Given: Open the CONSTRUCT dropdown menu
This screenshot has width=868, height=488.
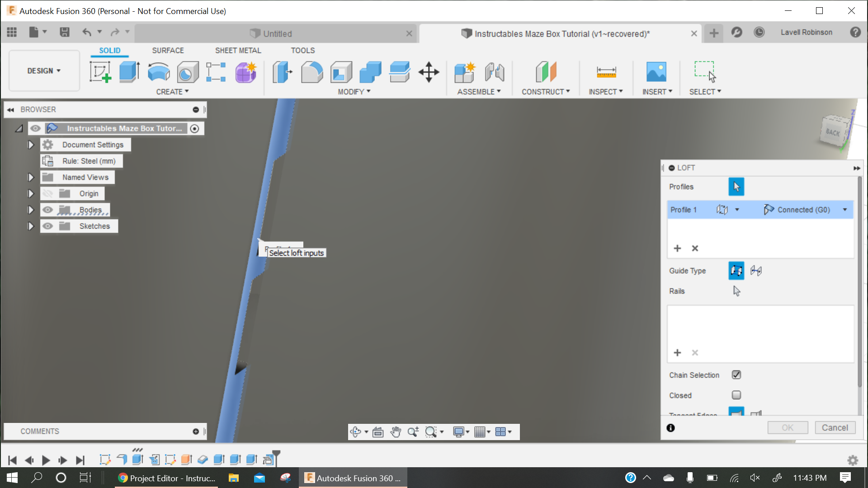Looking at the screenshot, I should pyautogui.click(x=546, y=92).
